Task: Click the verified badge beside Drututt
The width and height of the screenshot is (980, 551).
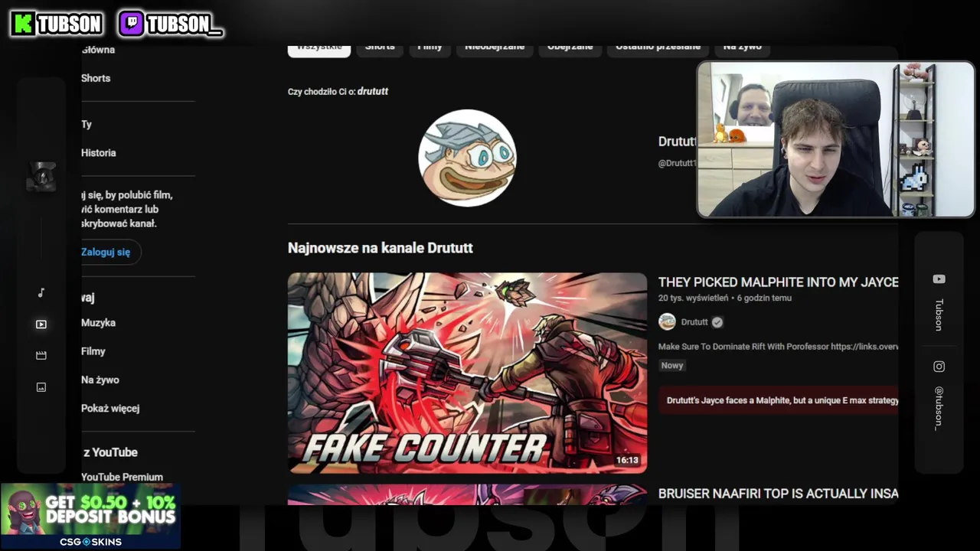Action: click(717, 322)
